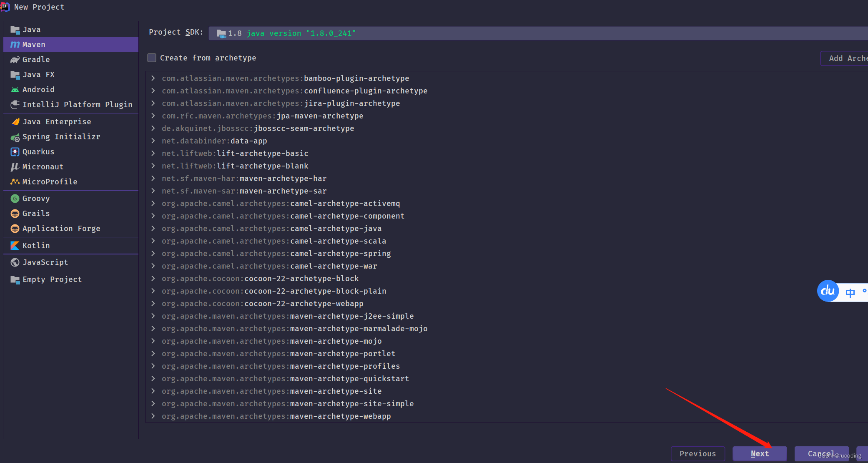Click the Application Forge icon

(15, 229)
